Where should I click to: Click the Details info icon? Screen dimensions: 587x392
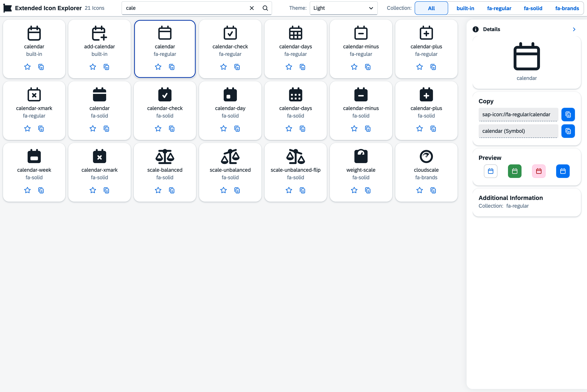click(x=475, y=29)
